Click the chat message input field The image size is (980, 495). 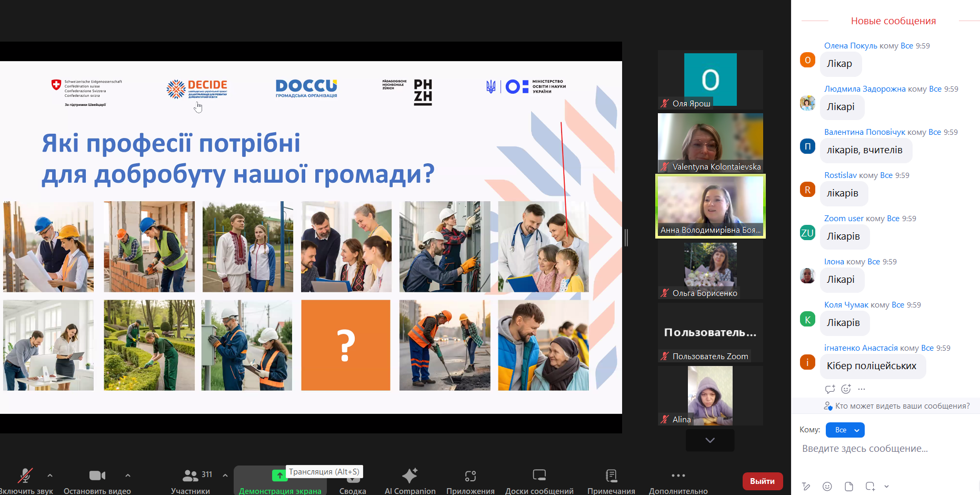[884, 449]
